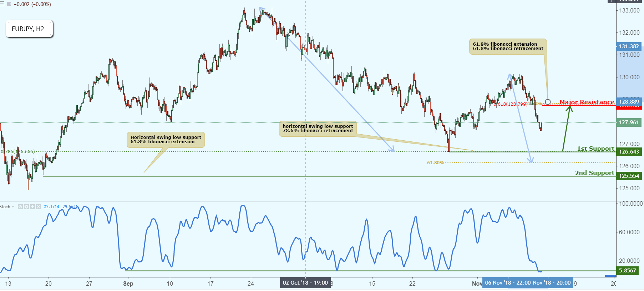Click the -0.002 (-0.00%) price change text
This screenshot has height=291, width=644.
pyautogui.click(x=32, y=4)
